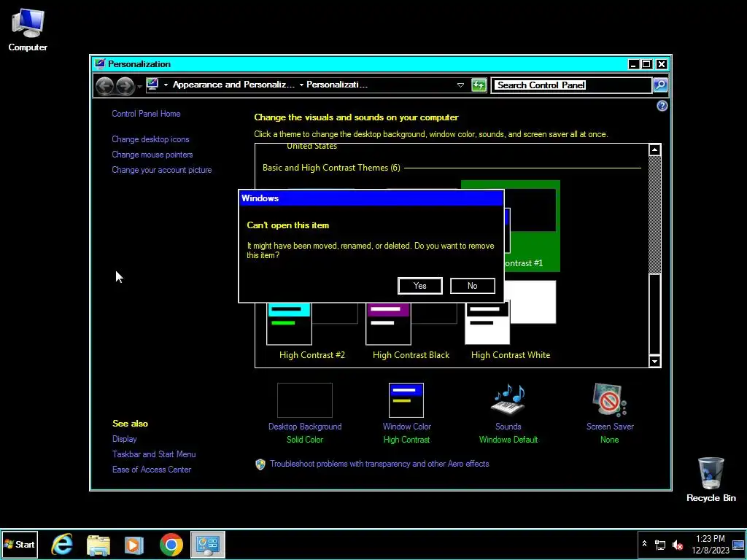
Task: Open Windows Explorer folder in taskbar
Action: tap(98, 545)
